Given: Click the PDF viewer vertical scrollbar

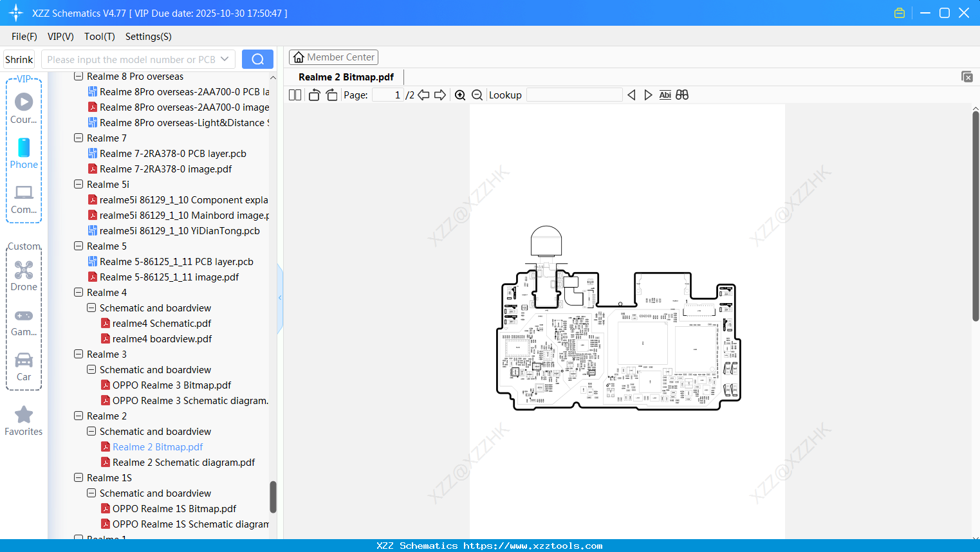Looking at the screenshot, I should click(x=975, y=216).
